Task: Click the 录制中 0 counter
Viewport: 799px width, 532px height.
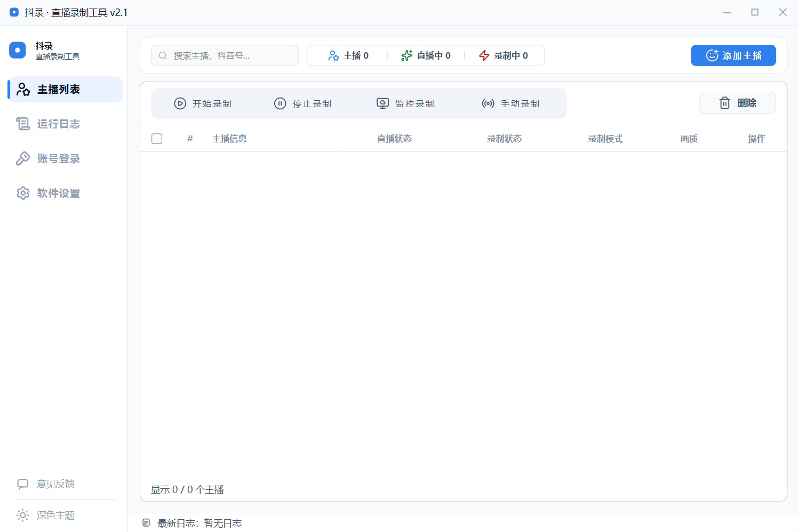Action: (x=504, y=55)
